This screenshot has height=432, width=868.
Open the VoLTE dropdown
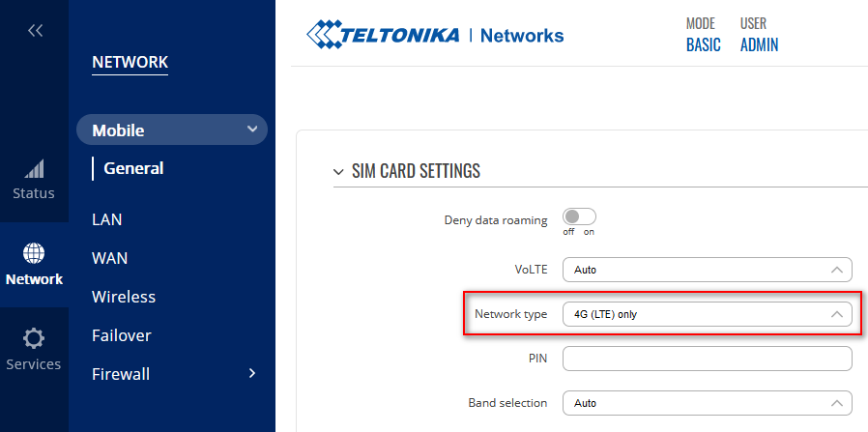[x=707, y=270]
